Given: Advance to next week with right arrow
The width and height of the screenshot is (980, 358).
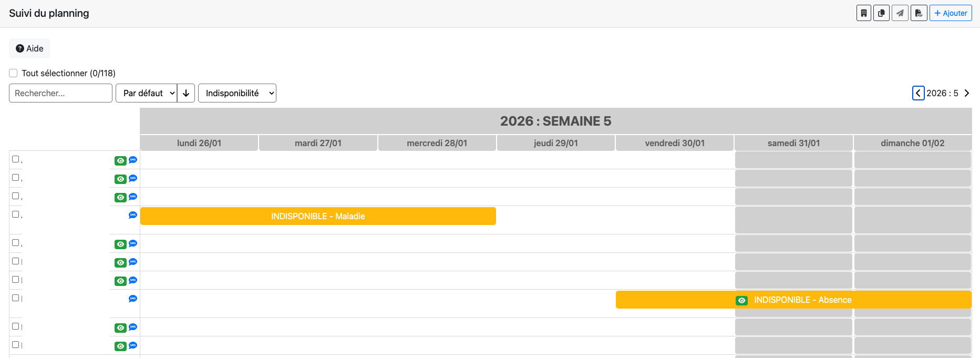Looking at the screenshot, I should pyautogui.click(x=966, y=93).
